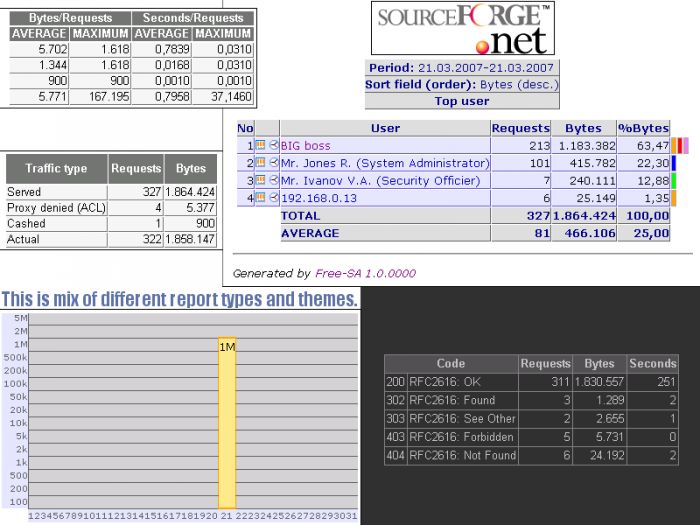Follow the Free-SA 1.0.0000 link
The width and height of the screenshot is (700, 525).
pyautogui.click(x=365, y=273)
